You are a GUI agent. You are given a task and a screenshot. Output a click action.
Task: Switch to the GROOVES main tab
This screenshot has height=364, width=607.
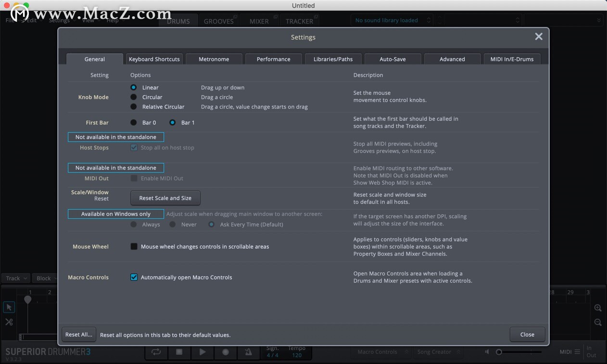(219, 21)
